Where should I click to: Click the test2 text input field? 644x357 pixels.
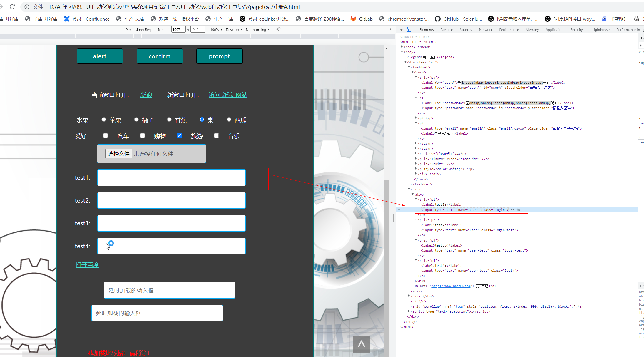[171, 200]
